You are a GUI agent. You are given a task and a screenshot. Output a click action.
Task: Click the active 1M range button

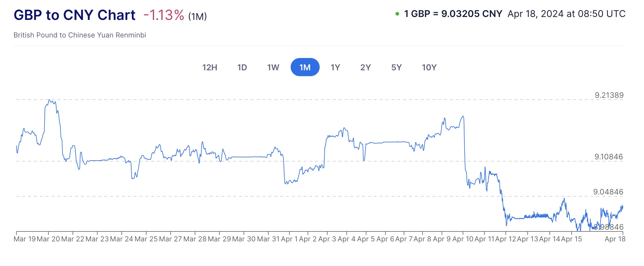tap(305, 67)
